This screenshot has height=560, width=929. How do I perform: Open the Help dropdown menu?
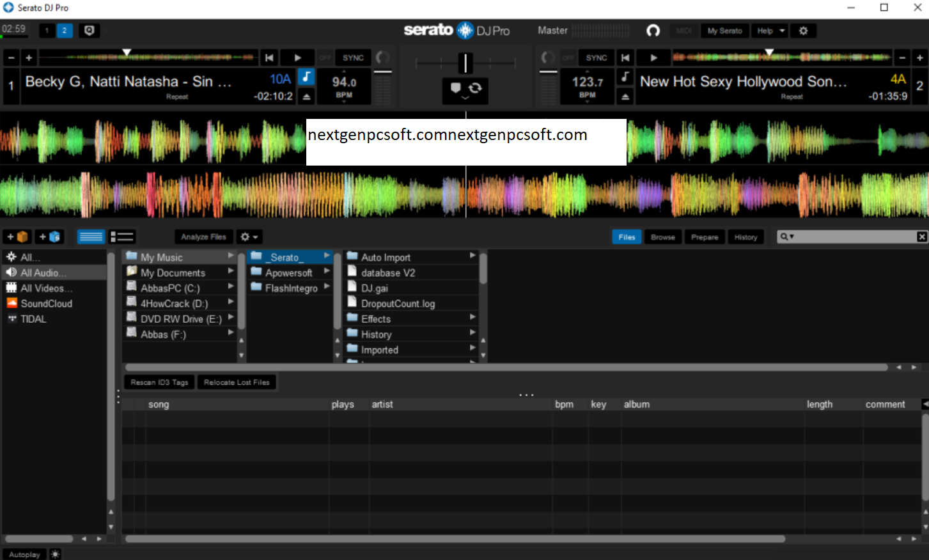coord(769,30)
